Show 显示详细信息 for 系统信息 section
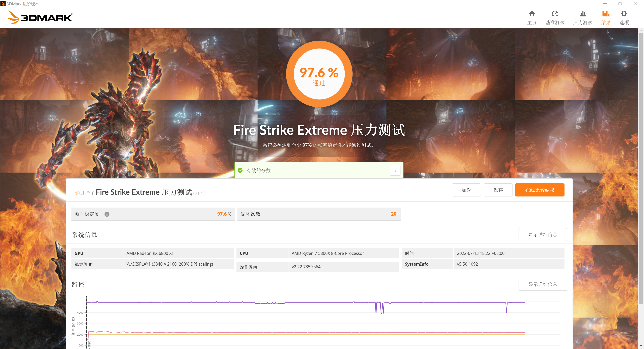 (543, 235)
